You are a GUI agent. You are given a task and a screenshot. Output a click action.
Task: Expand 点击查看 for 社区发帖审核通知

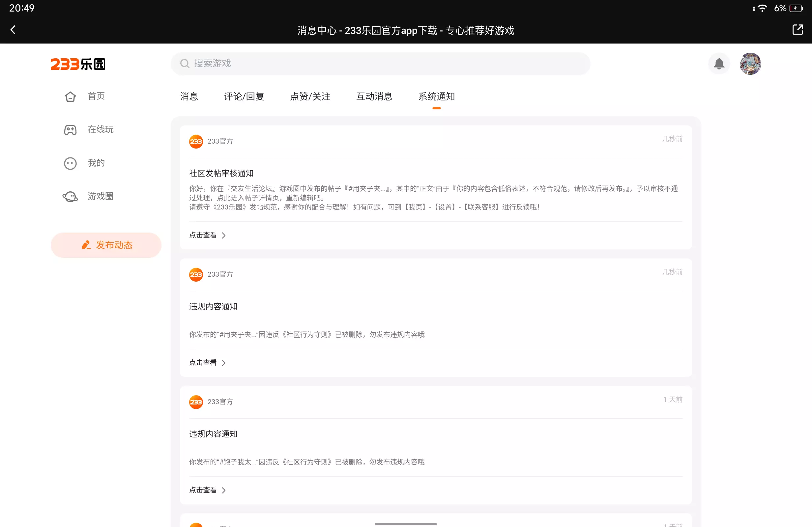(207, 235)
